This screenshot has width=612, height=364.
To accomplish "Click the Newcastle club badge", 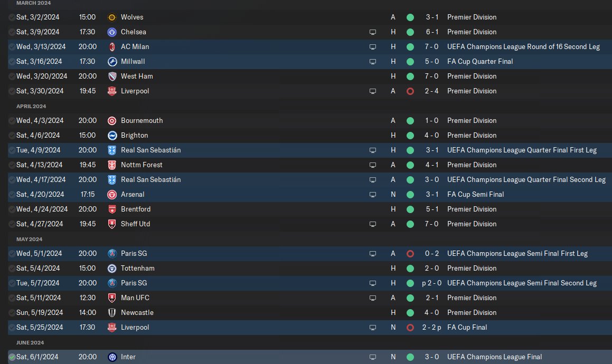I will click(111, 313).
